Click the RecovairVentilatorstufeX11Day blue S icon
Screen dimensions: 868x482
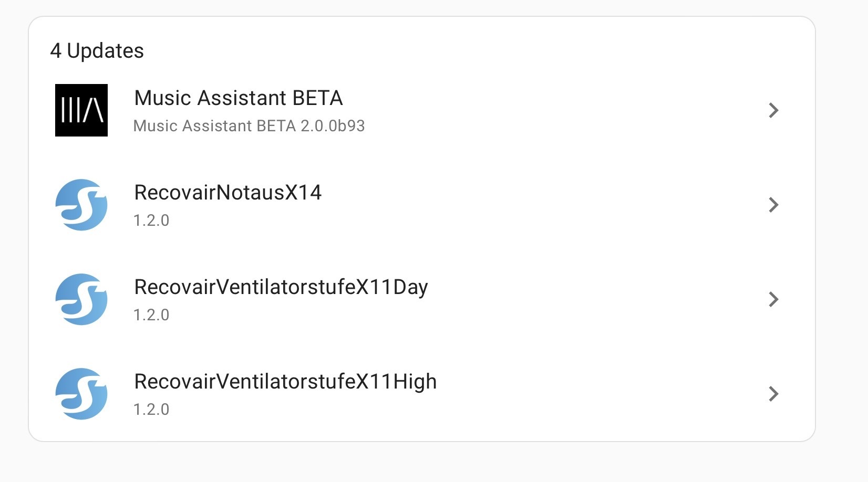[x=81, y=299]
